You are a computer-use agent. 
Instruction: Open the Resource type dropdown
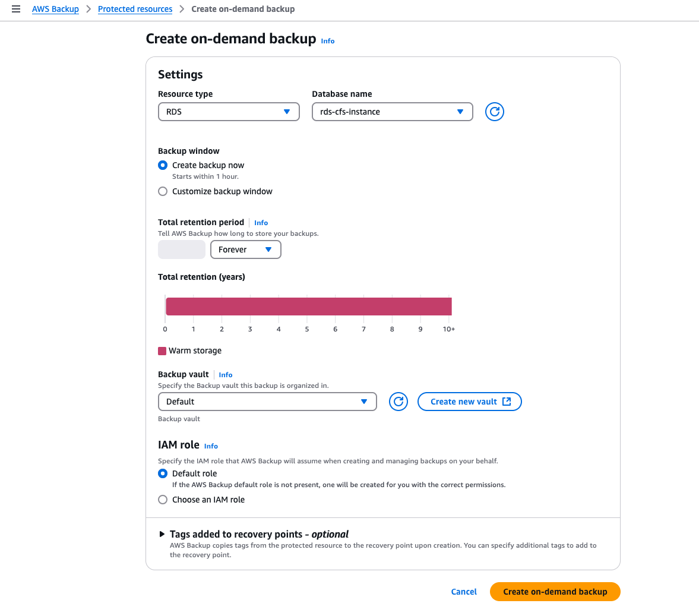click(229, 112)
